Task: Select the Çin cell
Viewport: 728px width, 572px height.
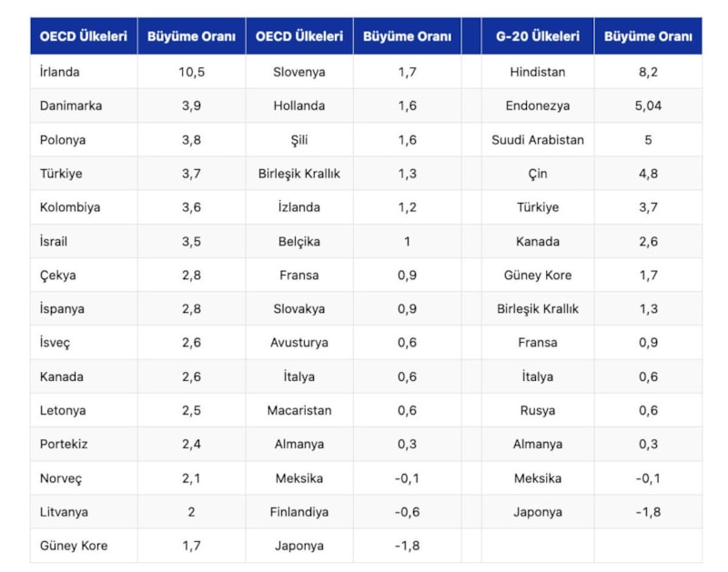Action: [x=538, y=174]
